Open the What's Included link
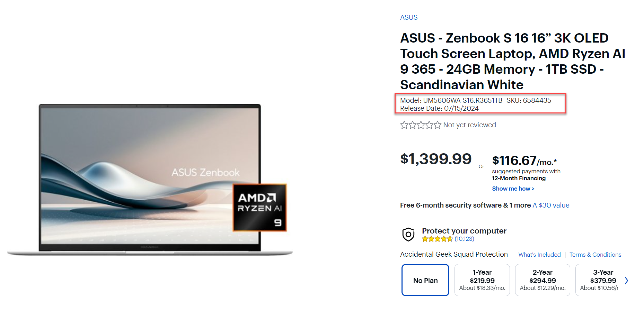Screen dimensions: 644x320 pos(539,255)
